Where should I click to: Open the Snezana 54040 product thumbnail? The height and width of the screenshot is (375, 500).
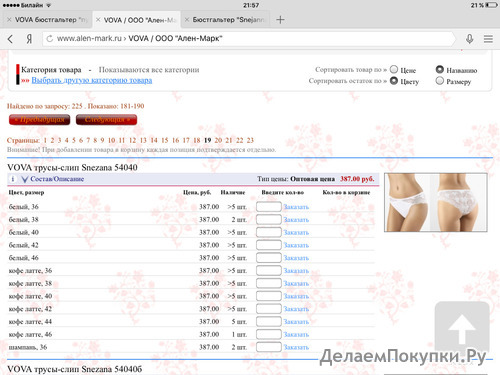tap(436, 202)
